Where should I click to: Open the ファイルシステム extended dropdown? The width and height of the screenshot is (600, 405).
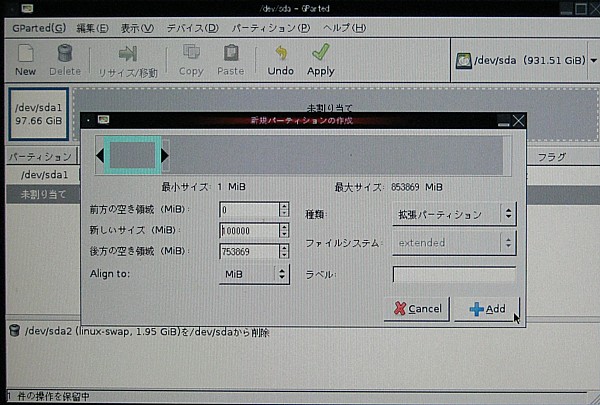(x=454, y=243)
